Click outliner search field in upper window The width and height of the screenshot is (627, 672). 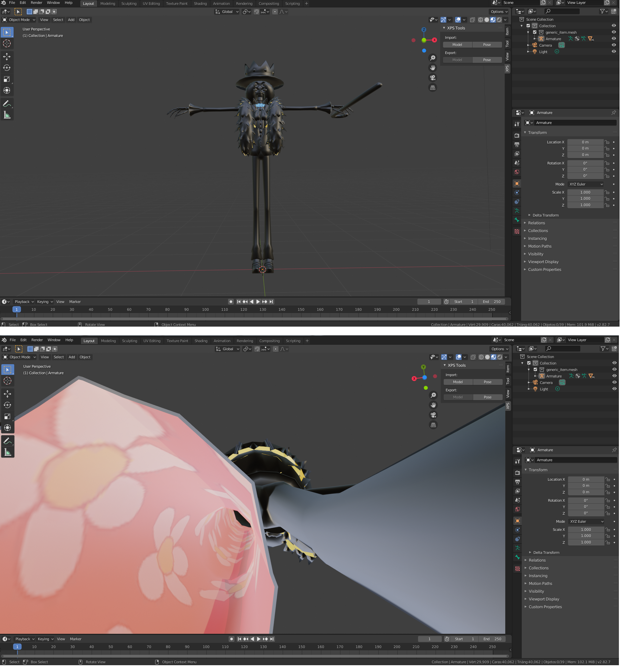562,12
